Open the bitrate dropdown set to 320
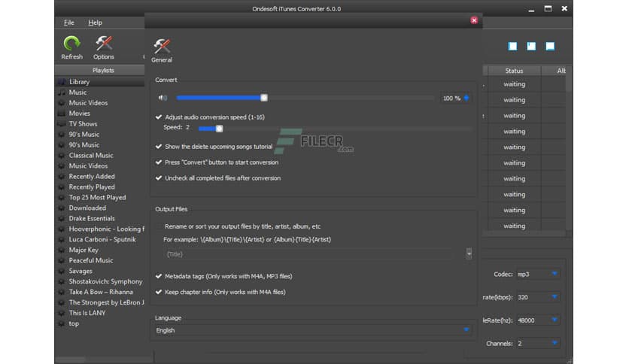 tap(537, 297)
